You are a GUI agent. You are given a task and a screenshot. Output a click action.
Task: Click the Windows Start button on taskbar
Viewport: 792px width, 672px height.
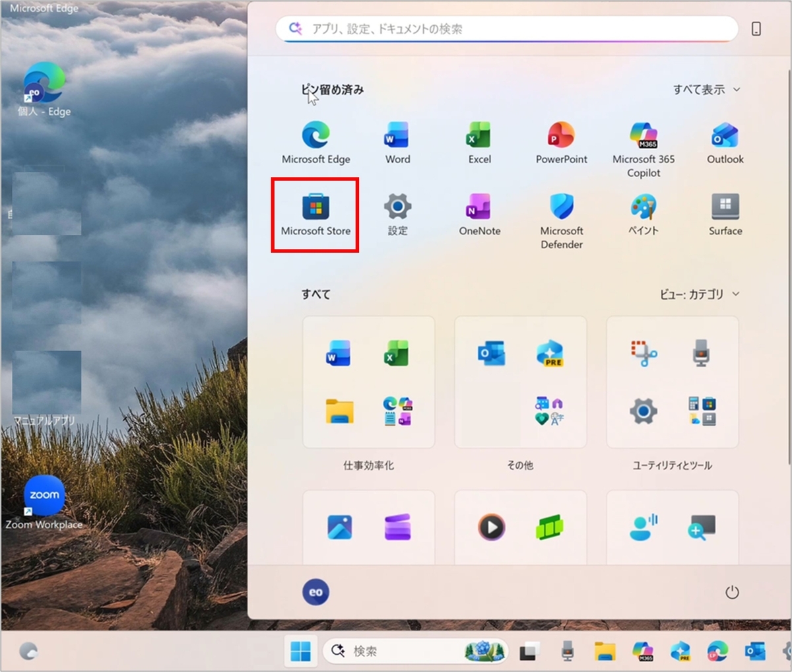[x=300, y=652]
